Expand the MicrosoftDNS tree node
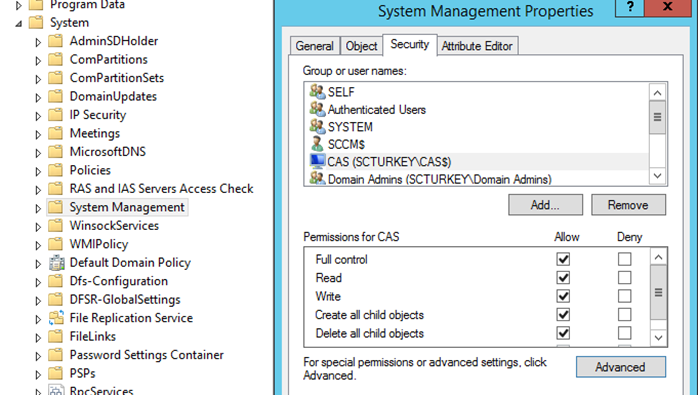Screen dimensions: 698x395 pyautogui.click(x=38, y=152)
